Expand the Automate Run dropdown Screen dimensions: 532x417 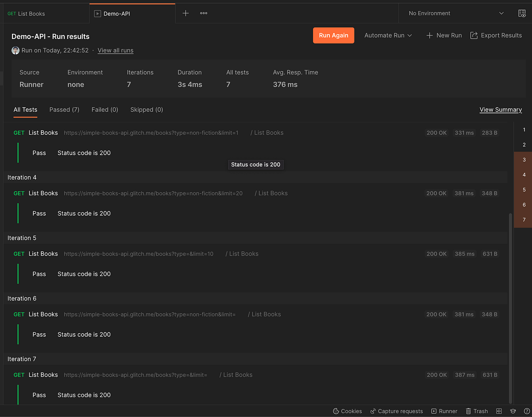pyautogui.click(x=387, y=35)
